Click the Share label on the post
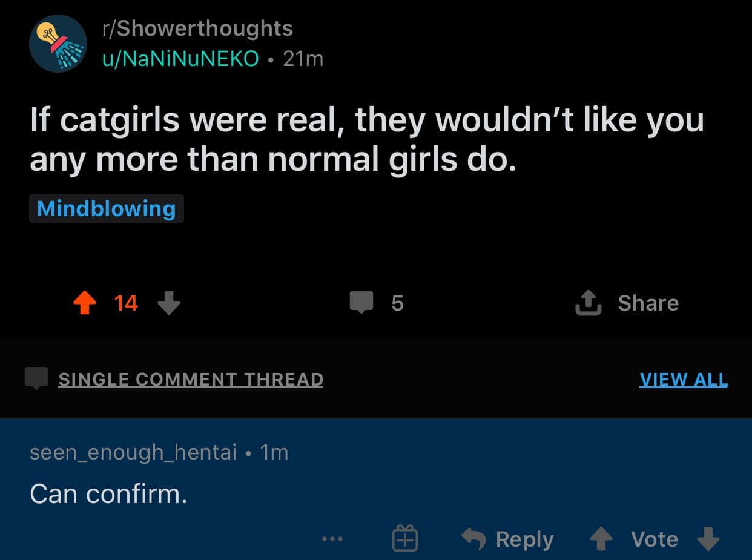The image size is (752, 560). click(648, 303)
